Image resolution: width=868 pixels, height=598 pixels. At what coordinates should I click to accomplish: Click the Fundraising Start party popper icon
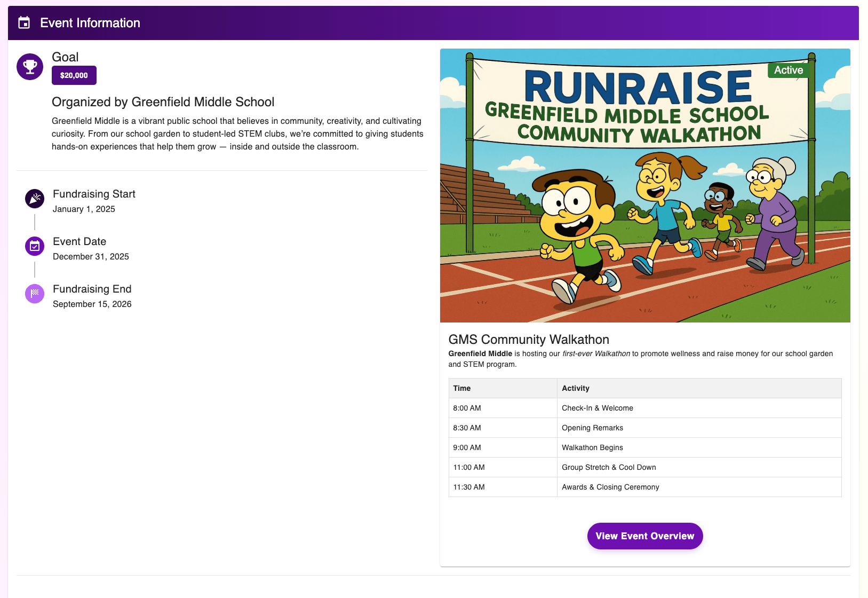(35, 199)
